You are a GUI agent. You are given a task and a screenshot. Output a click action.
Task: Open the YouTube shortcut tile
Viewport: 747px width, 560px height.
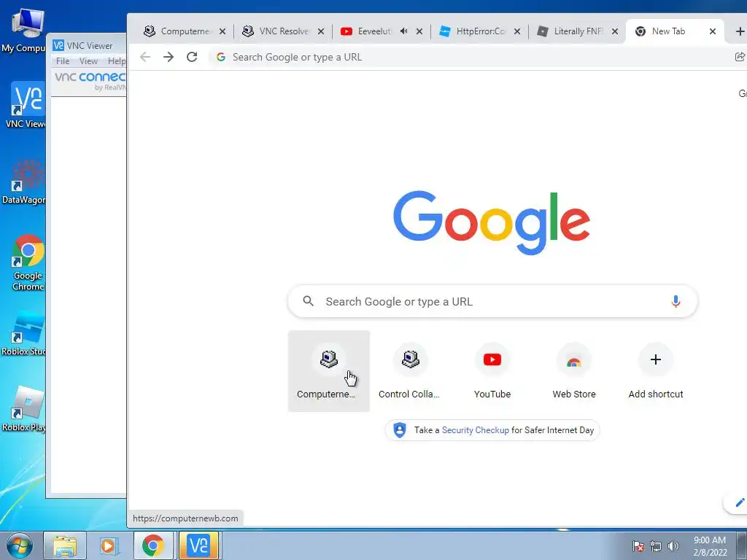coord(492,371)
